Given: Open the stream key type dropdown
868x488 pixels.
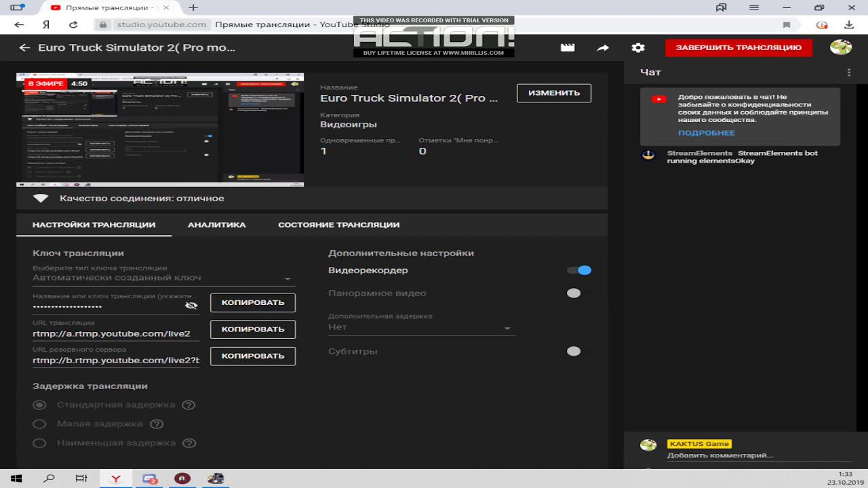Looking at the screenshot, I should coord(163,278).
